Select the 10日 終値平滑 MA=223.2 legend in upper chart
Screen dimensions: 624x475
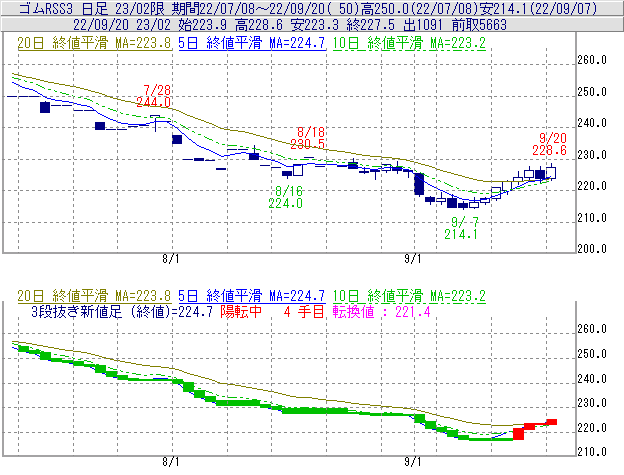click(x=409, y=43)
